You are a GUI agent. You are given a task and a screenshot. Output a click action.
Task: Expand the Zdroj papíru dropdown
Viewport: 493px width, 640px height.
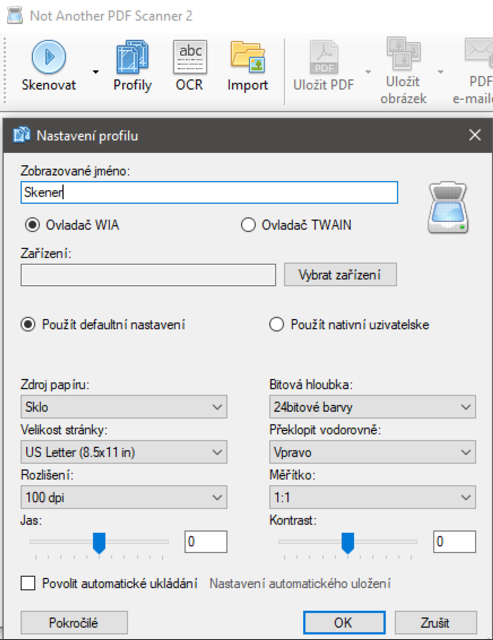[124, 407]
